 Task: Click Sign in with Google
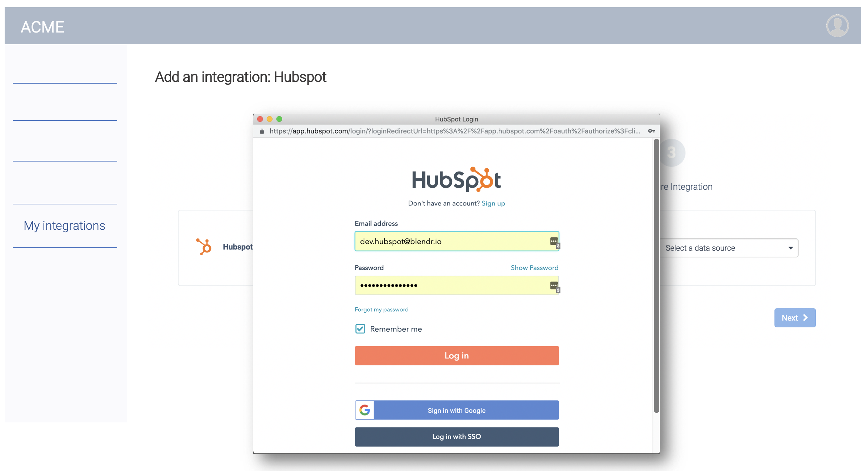(x=457, y=410)
